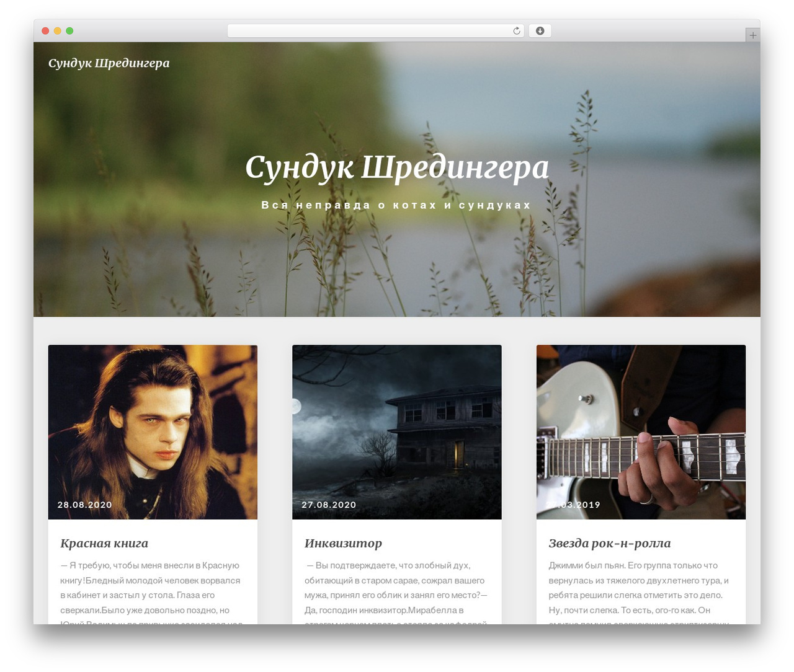
Task: Click the date 27.08.2020
Action: 329,505
